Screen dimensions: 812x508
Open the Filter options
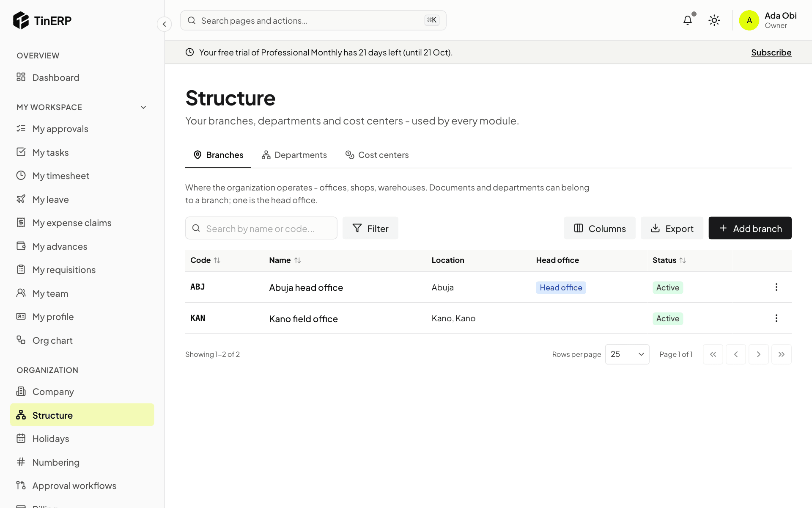coord(370,228)
